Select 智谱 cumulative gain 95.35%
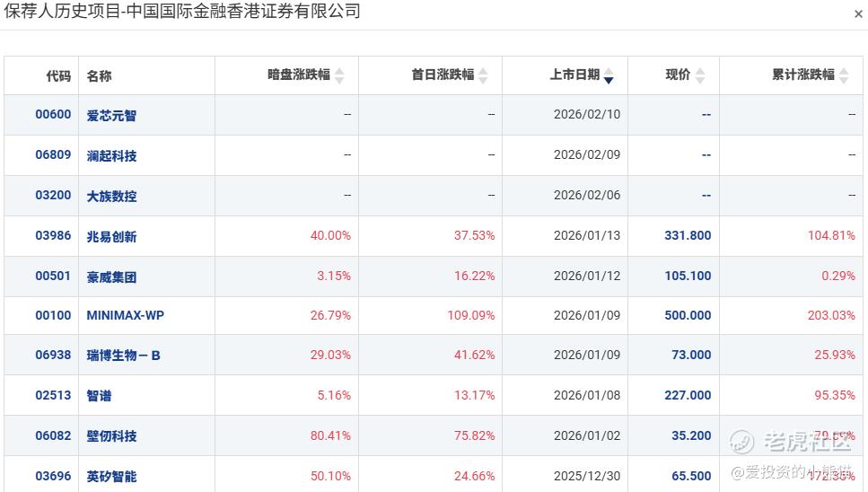This screenshot has height=492, width=868. pyautogui.click(x=835, y=396)
